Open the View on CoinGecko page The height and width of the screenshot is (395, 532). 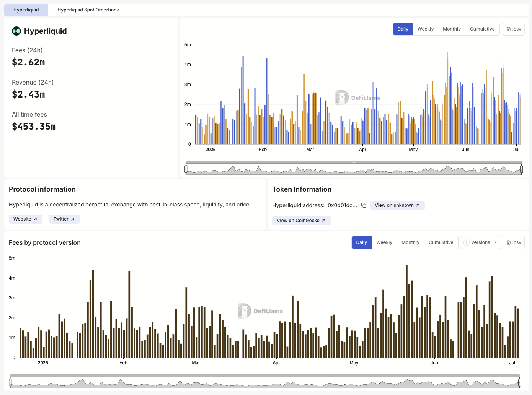tap(301, 220)
